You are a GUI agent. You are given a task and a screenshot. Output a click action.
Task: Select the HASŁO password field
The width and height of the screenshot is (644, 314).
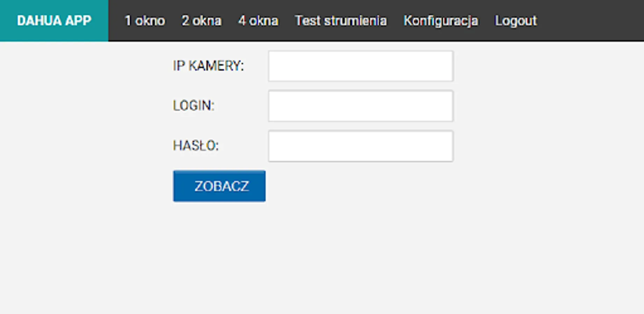click(x=361, y=146)
